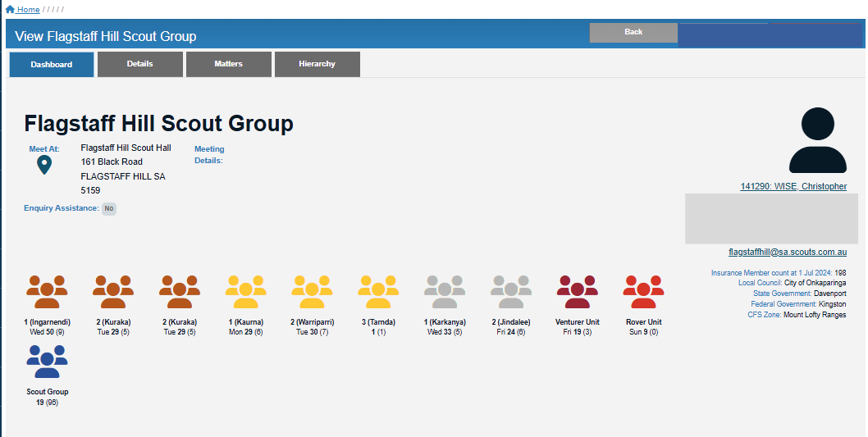Open the Matters tab

[228, 64]
